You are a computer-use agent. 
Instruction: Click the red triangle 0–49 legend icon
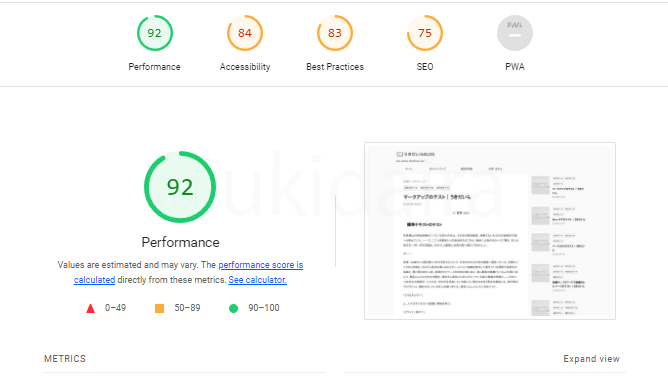[x=90, y=308]
